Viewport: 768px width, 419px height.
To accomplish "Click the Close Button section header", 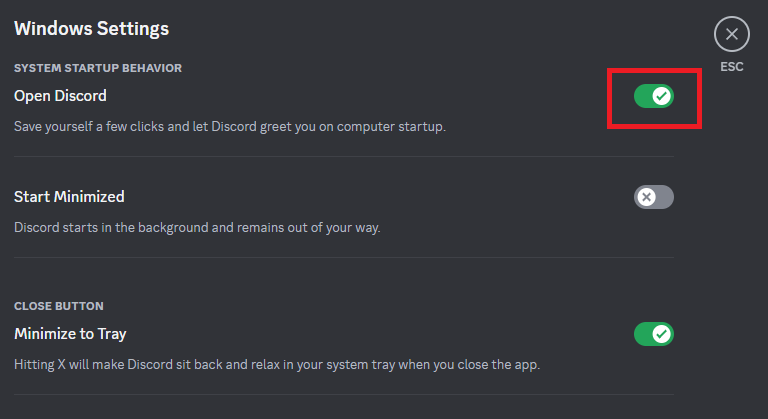I will pyautogui.click(x=59, y=306).
